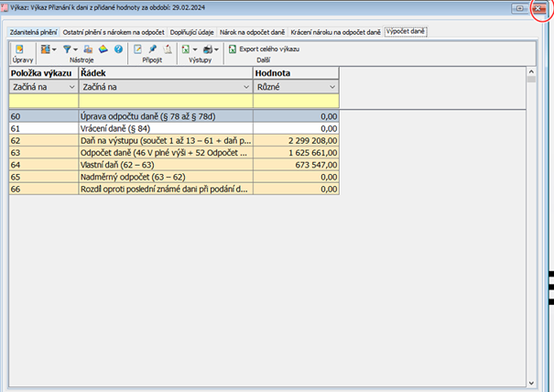Click the printer icon in Výstupy
This screenshot has width=554, height=392.
208,49
